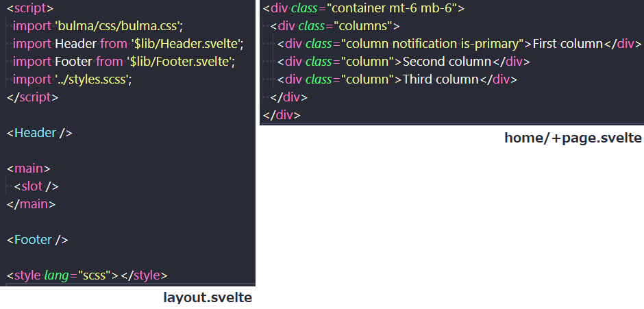Click the Third column text
The width and height of the screenshot is (644, 309).
(441, 79)
